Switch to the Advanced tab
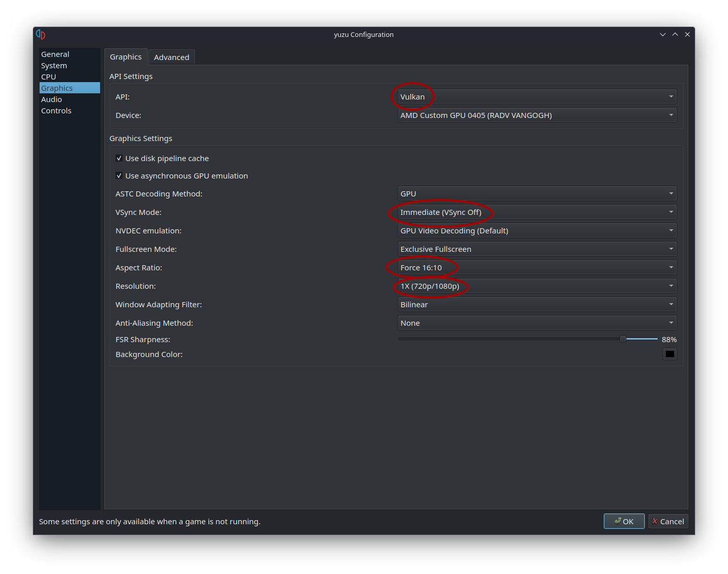Viewport: 728px width, 574px height. (171, 57)
